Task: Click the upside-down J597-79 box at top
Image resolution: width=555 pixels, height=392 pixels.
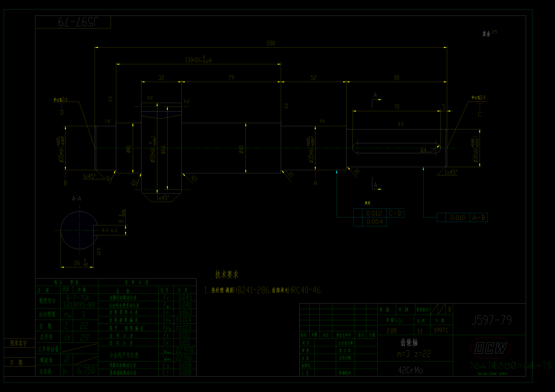Action: click(x=73, y=22)
